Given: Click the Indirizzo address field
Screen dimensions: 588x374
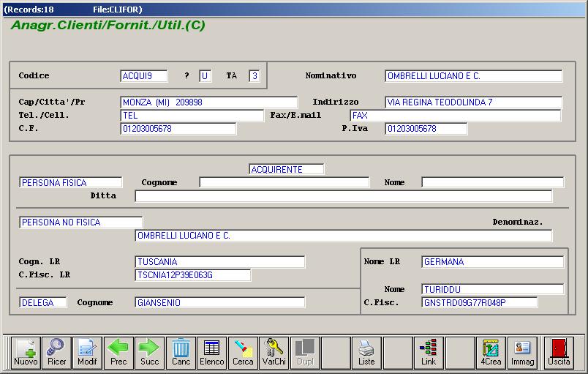Looking at the screenshot, I should pos(473,102).
